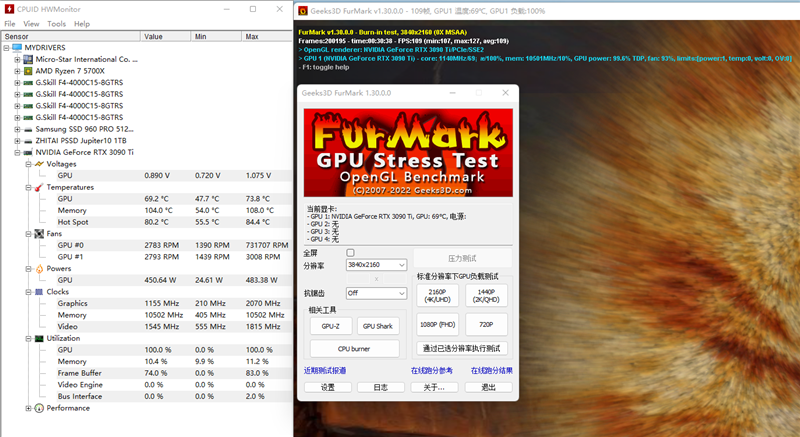Click the Powers flame icon
The height and width of the screenshot is (437, 800).
(x=39, y=269)
